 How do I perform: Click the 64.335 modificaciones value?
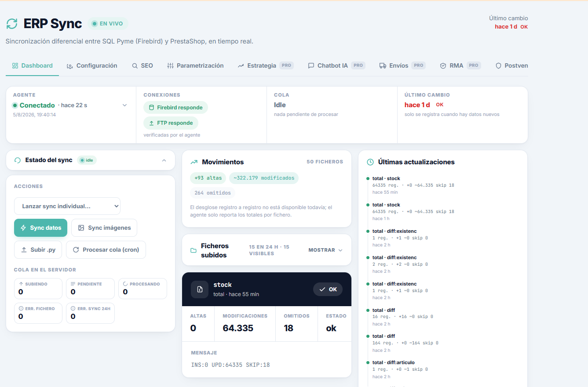pyautogui.click(x=238, y=328)
